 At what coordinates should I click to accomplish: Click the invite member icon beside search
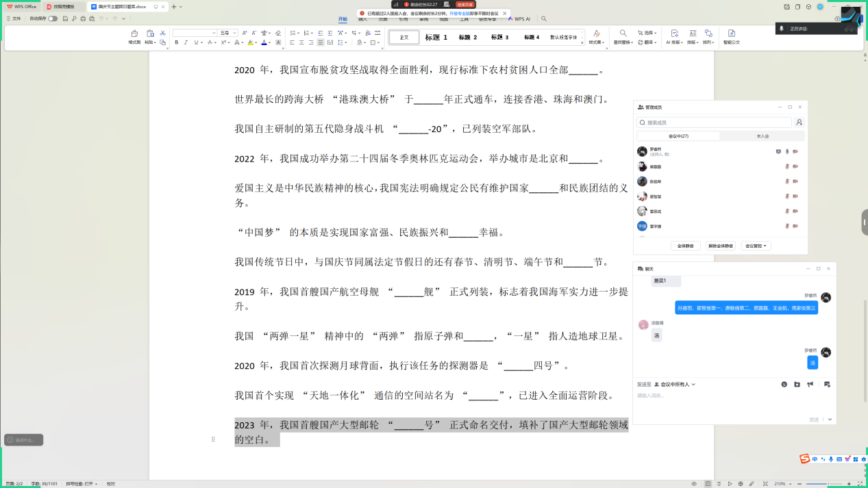click(x=799, y=123)
